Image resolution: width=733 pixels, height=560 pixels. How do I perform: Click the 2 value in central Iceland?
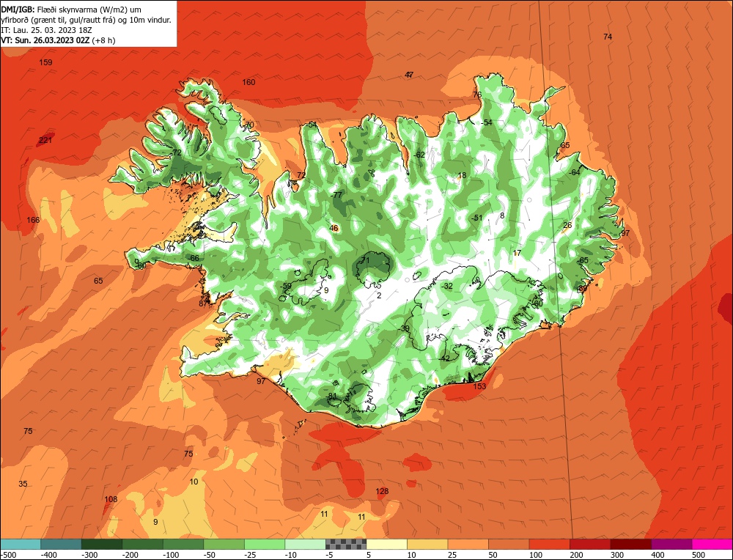pos(379,295)
